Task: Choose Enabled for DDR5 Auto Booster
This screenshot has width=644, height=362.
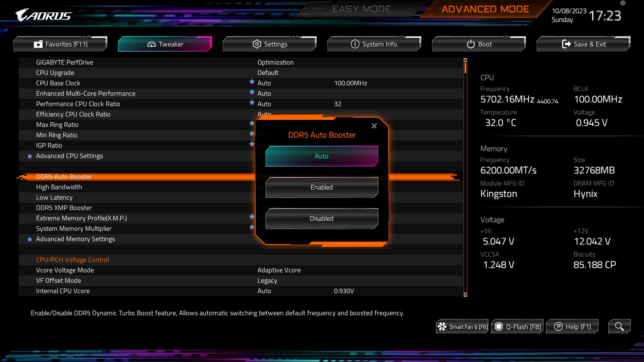Action: click(322, 187)
